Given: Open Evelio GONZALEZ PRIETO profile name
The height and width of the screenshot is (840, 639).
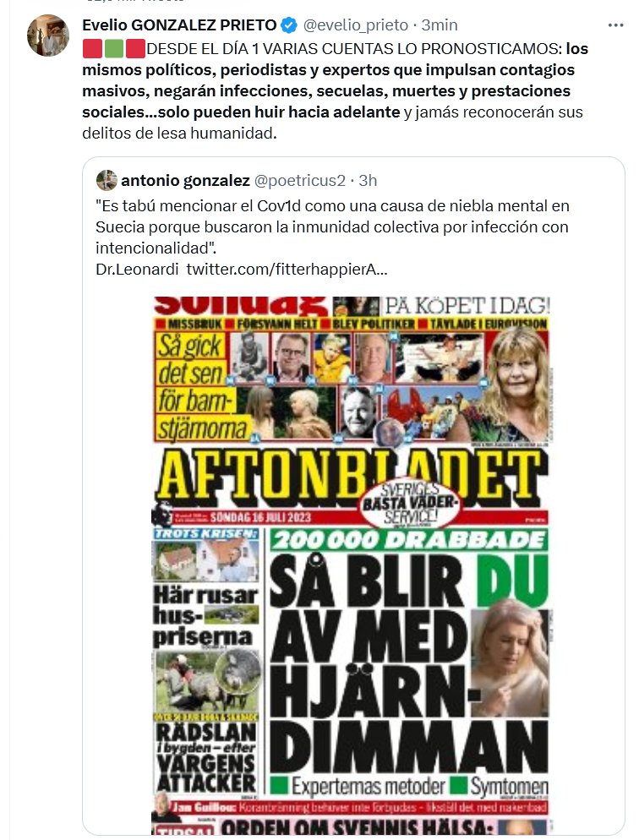Looking at the screenshot, I should (179, 25).
